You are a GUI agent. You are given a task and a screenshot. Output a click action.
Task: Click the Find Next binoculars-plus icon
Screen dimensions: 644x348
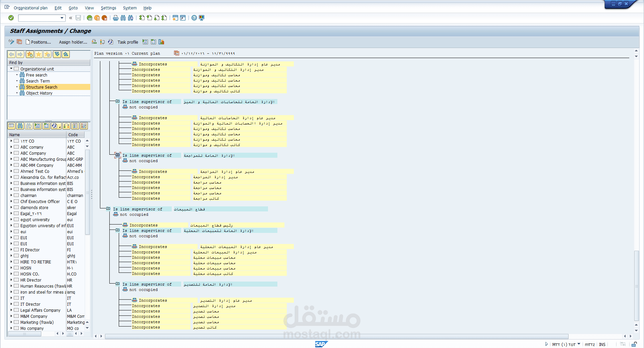tap(130, 18)
